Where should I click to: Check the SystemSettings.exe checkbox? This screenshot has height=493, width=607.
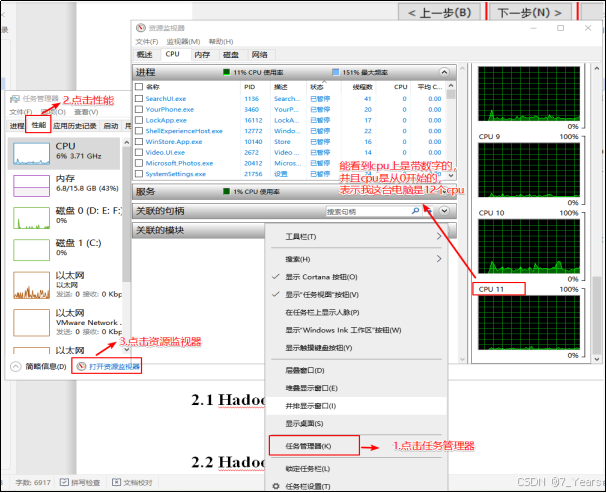click(139, 174)
